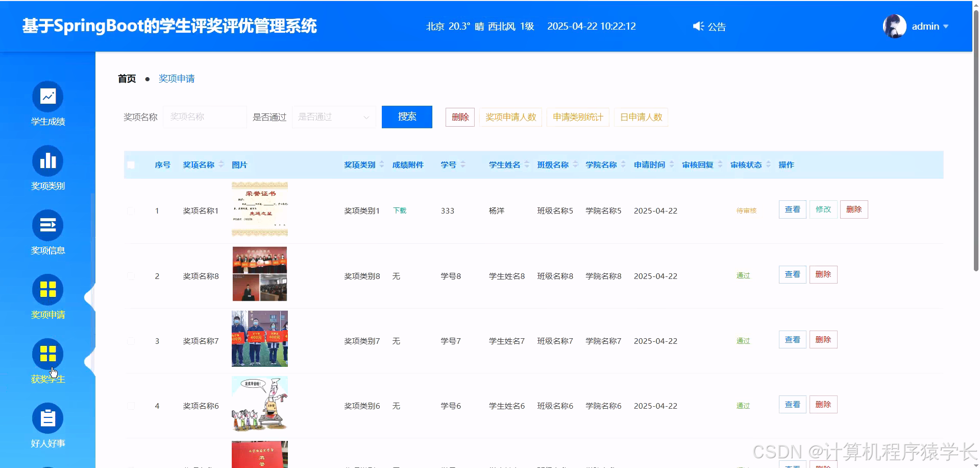Image resolution: width=980 pixels, height=468 pixels.
Task: Delete the 奖项名称1 row
Action: pyautogui.click(x=854, y=209)
